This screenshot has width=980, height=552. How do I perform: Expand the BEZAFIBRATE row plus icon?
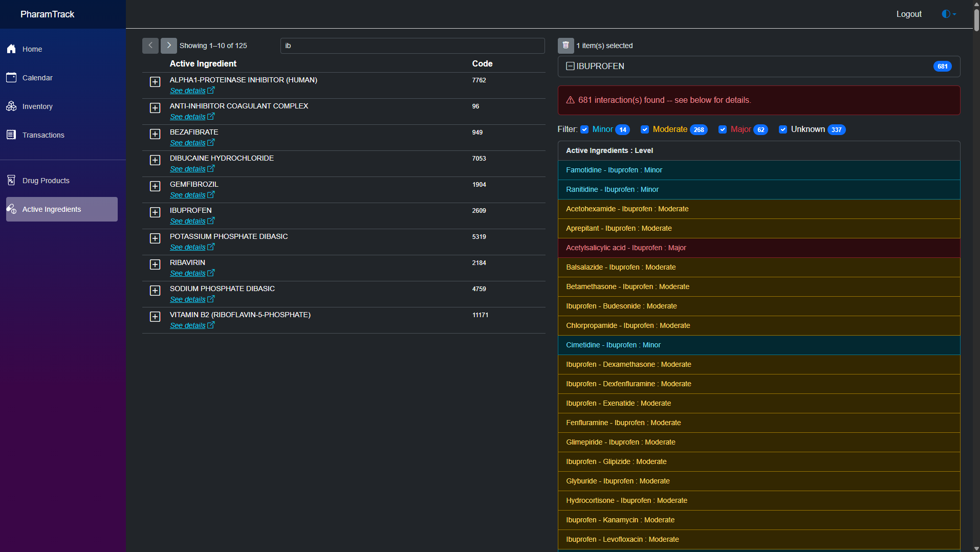click(x=155, y=134)
